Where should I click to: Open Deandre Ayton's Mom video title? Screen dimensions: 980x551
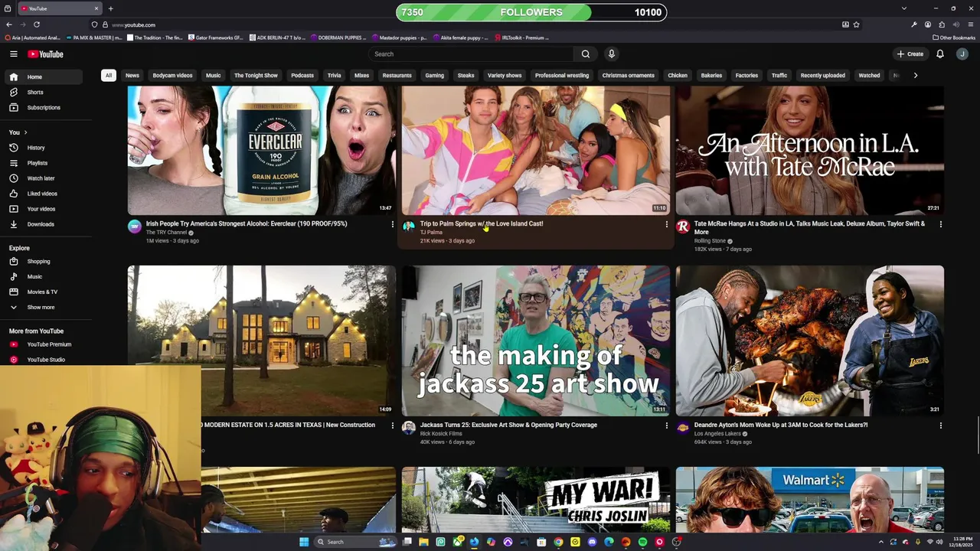pos(781,425)
